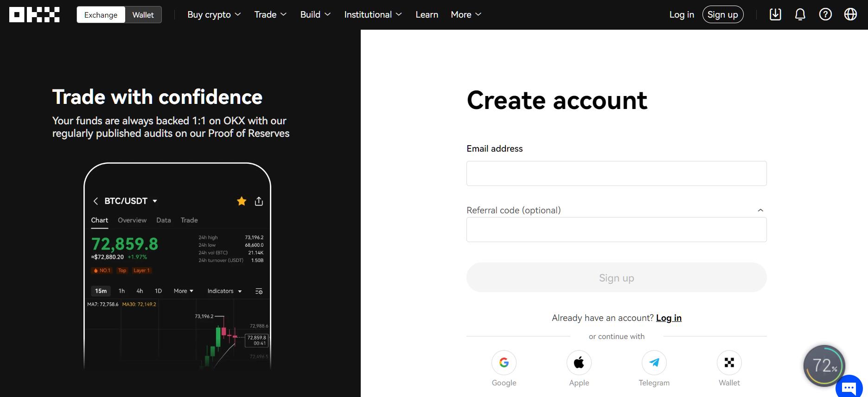Click the Email address input field
868x397 pixels.
tap(616, 173)
